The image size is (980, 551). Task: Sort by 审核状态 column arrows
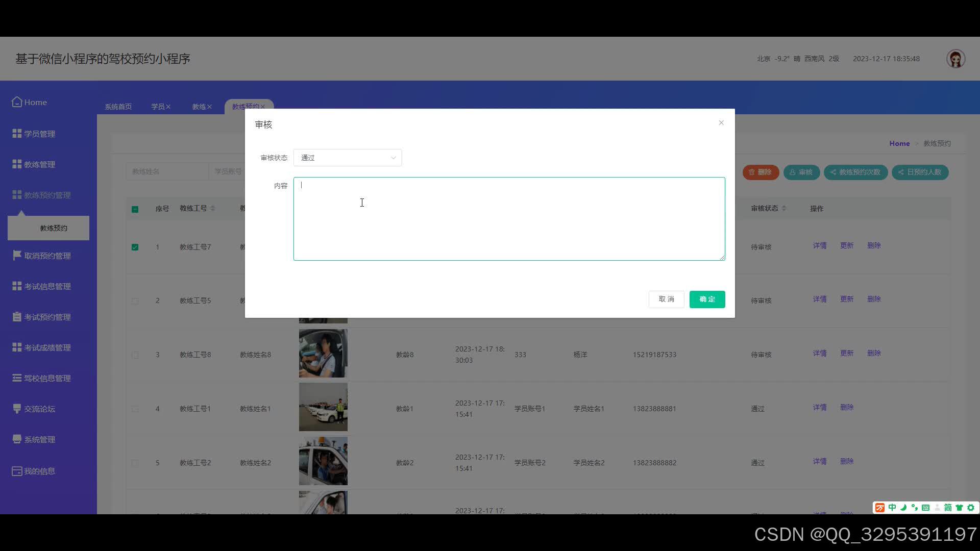tap(784, 208)
